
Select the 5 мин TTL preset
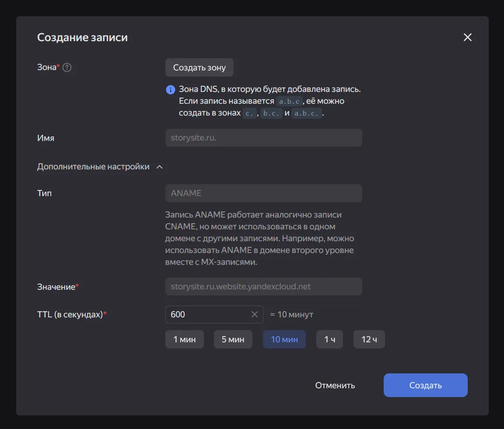pos(233,339)
